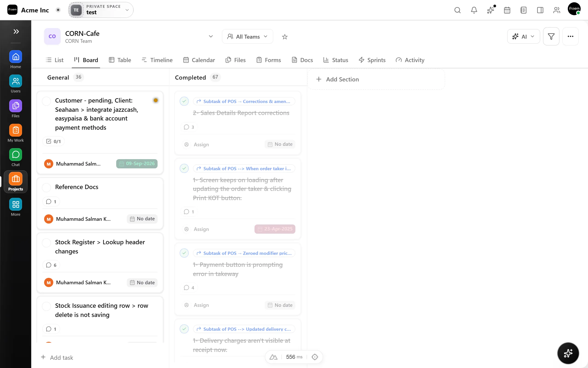Open My Work in sidebar
The height and width of the screenshot is (368, 588).
click(x=16, y=133)
